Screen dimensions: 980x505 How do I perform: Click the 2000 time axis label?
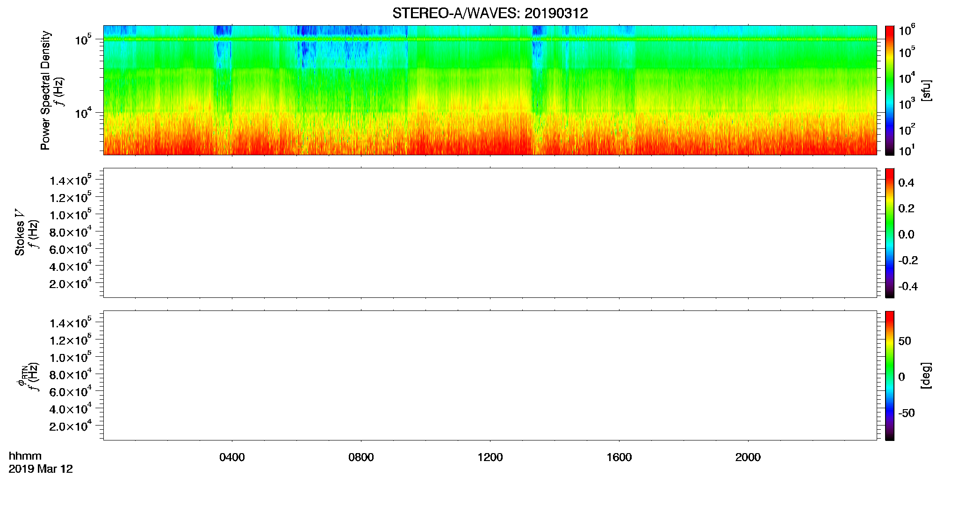tap(748, 457)
